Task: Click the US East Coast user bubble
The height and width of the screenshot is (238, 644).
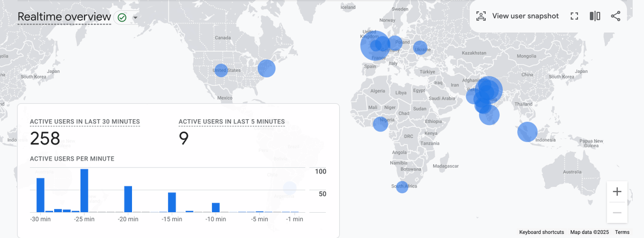Action: pos(266,68)
